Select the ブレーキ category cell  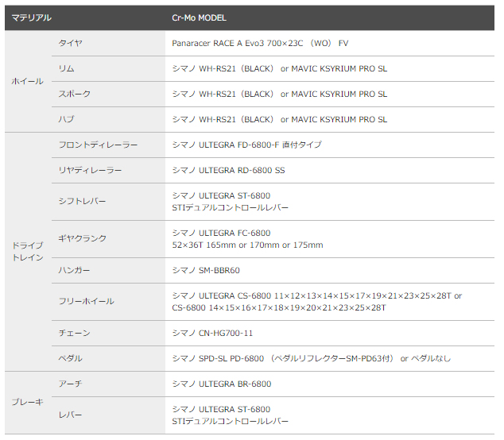coord(28,402)
